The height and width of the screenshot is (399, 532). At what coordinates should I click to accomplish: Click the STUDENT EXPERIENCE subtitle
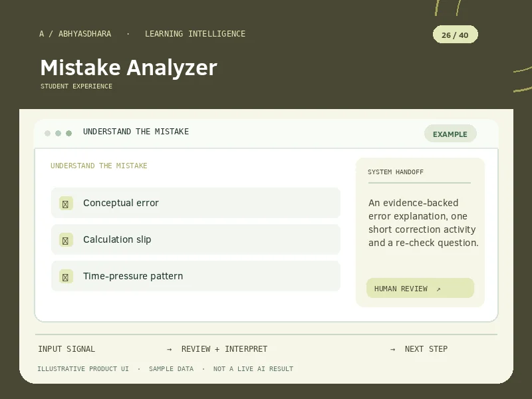pyautogui.click(x=76, y=86)
